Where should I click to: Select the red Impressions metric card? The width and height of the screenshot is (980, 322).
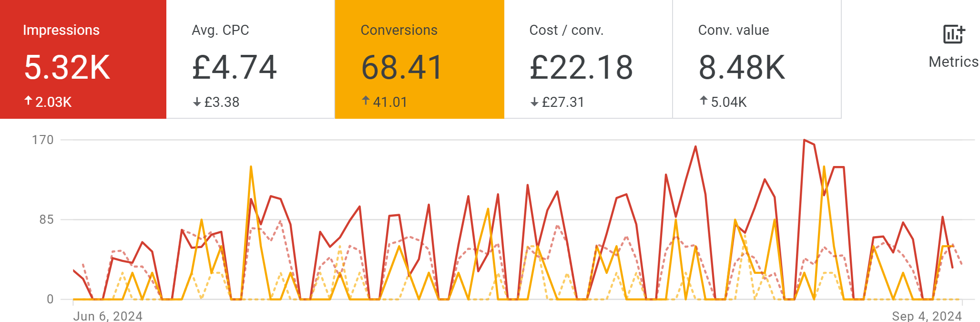(83, 59)
